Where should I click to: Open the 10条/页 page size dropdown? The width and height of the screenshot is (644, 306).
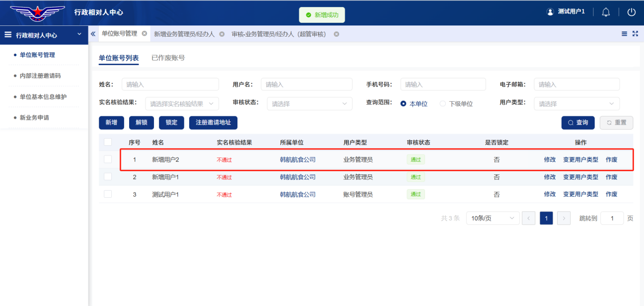coord(493,218)
